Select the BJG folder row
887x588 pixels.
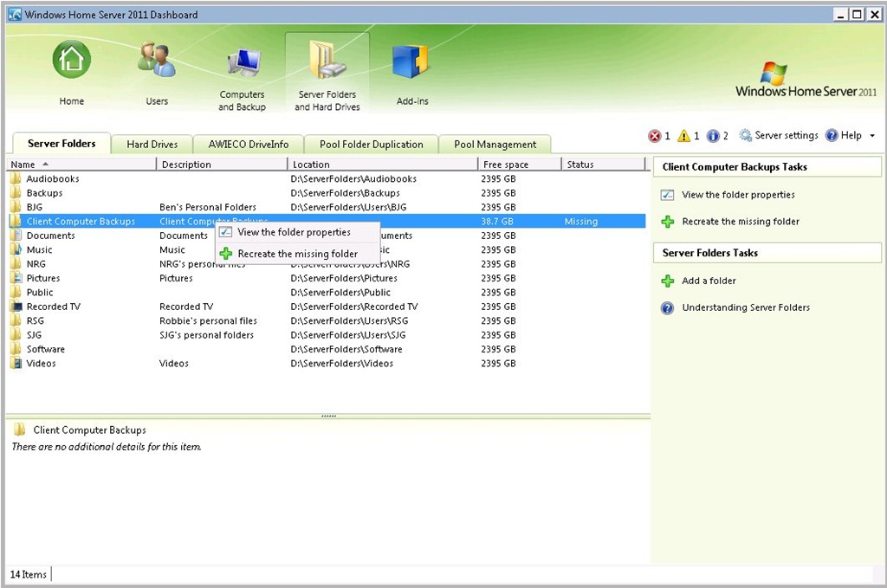coord(326,207)
